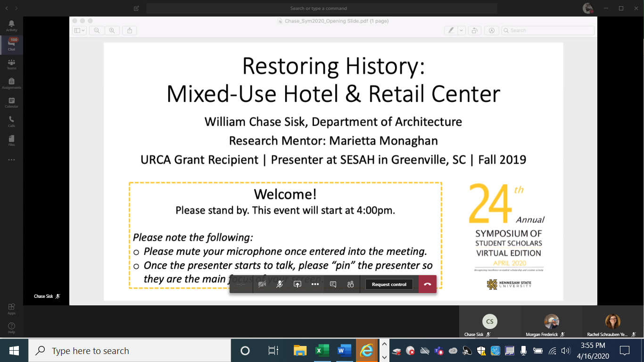Click the search or command box
644x362 pixels.
tap(322, 8)
